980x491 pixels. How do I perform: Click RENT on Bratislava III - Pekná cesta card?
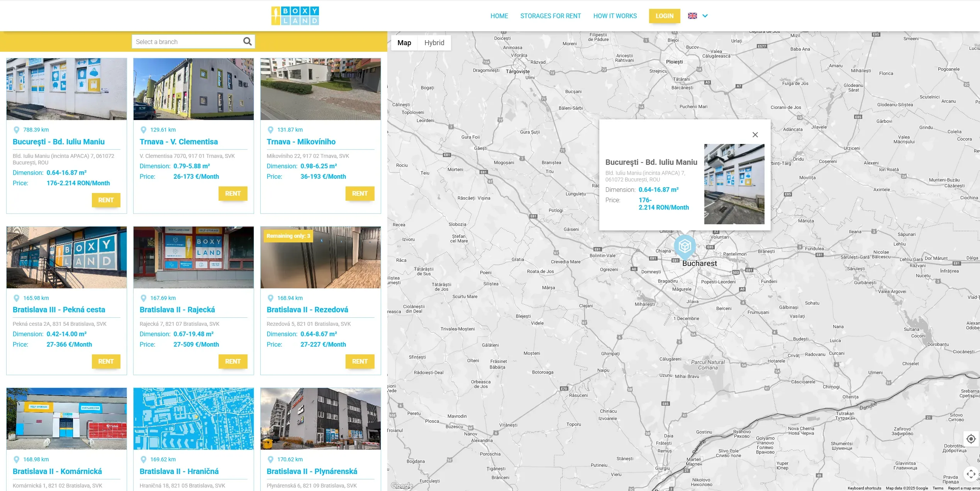pyautogui.click(x=106, y=361)
